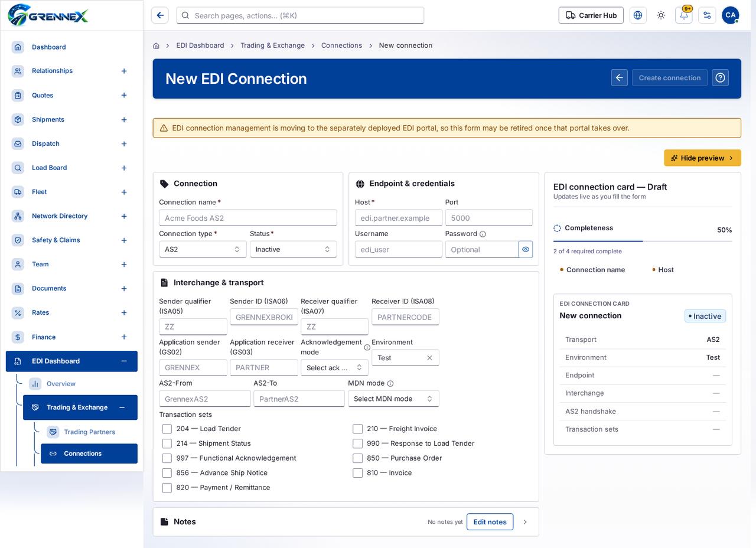Click the back arrow in the header banner
756x548 pixels.
620,78
